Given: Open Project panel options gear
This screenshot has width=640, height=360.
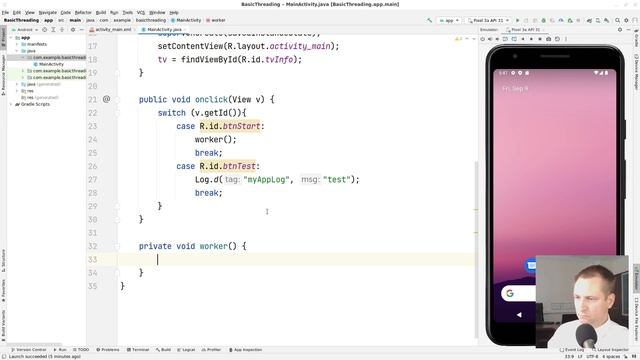Looking at the screenshot, I should (x=73, y=29).
